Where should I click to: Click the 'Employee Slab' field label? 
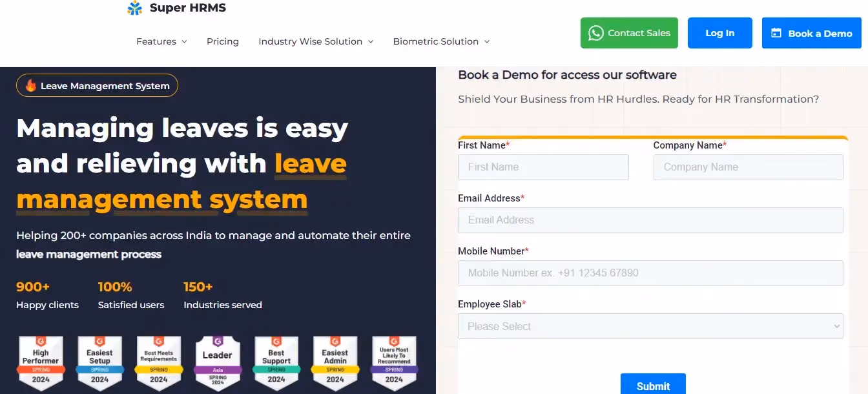click(x=491, y=304)
